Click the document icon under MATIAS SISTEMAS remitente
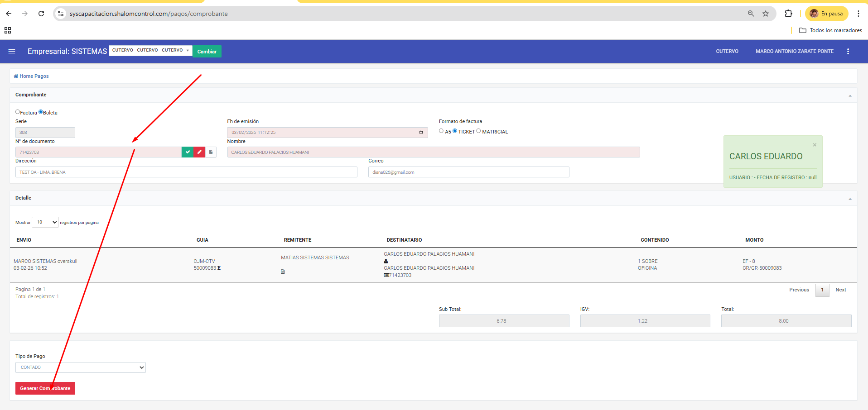Image resolution: width=868 pixels, height=410 pixels. pos(283,272)
